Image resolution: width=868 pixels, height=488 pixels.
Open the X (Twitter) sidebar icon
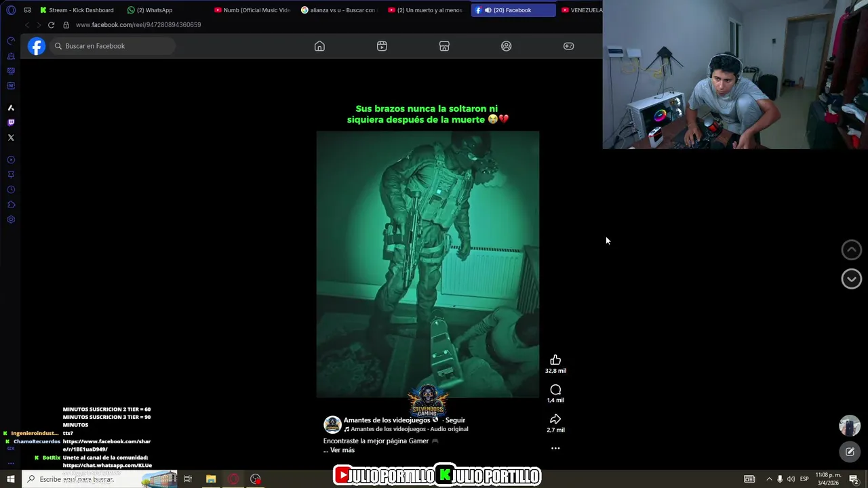11,138
